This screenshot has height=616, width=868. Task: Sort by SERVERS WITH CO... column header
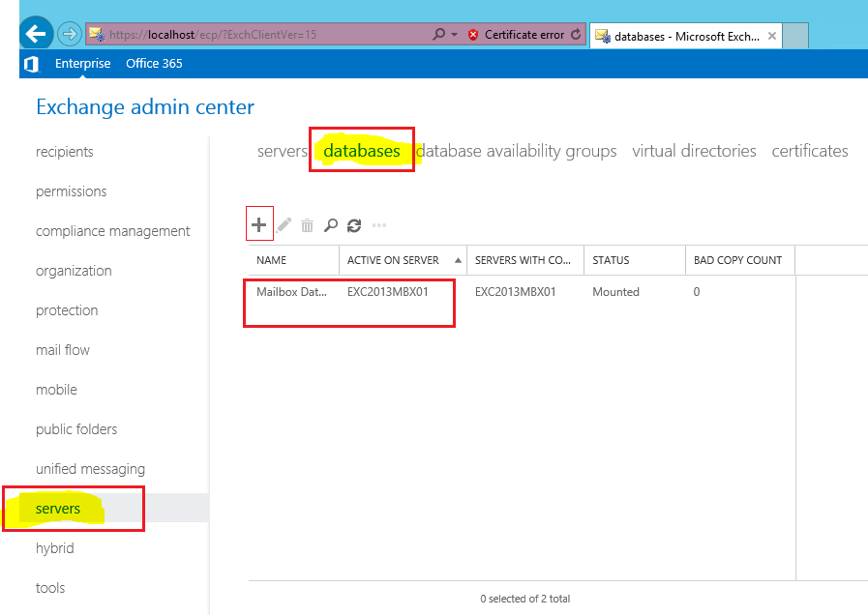click(525, 260)
